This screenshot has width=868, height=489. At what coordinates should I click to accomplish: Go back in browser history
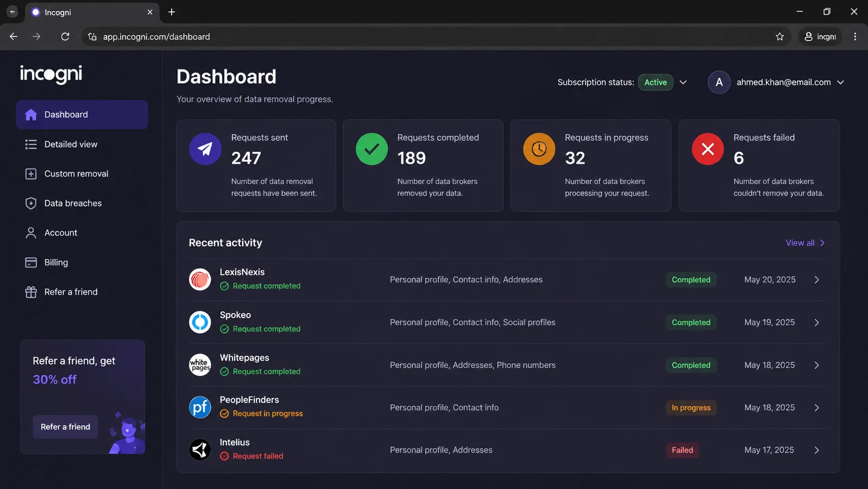[13, 36]
